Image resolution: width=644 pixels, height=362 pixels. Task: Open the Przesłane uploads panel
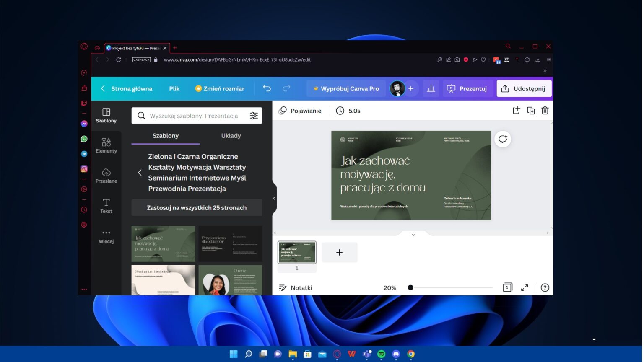(106, 176)
